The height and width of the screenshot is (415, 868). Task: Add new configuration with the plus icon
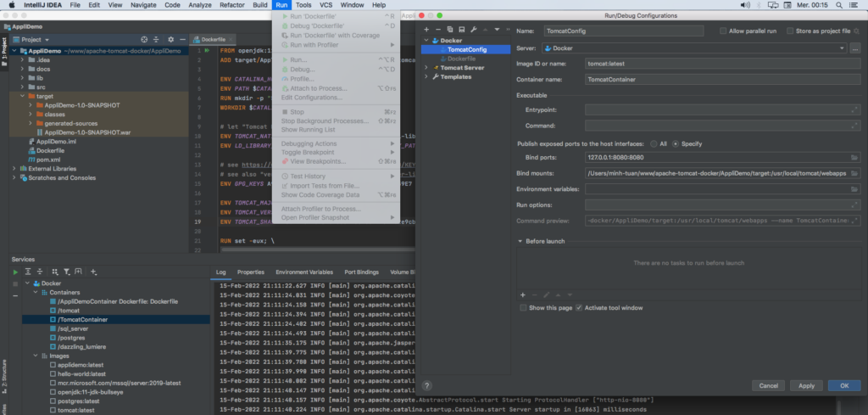pos(427,29)
